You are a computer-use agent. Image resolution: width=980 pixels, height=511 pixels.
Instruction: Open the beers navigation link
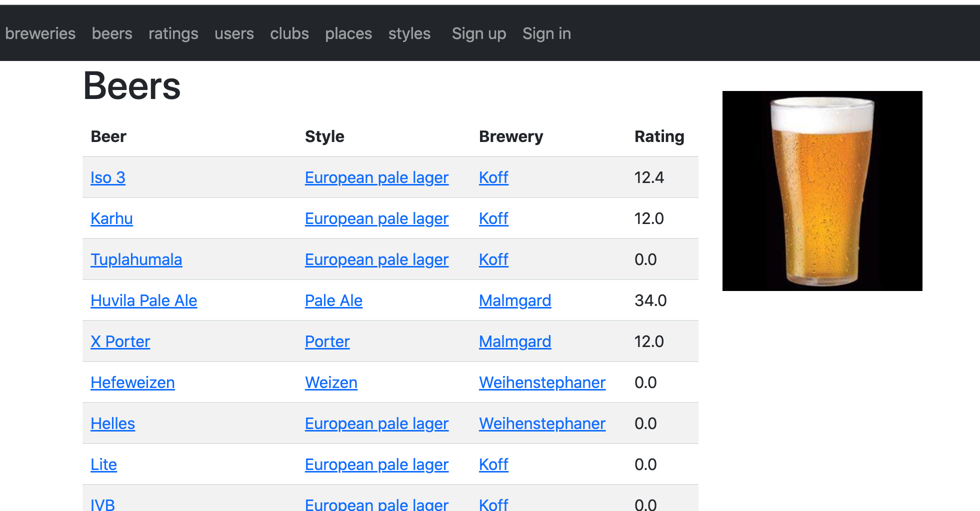pyautogui.click(x=112, y=33)
